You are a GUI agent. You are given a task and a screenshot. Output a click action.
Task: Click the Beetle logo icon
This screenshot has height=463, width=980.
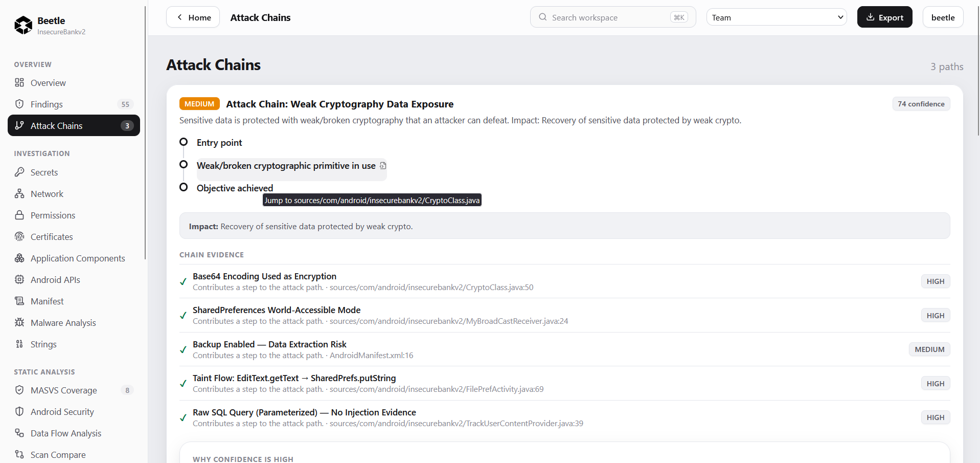[x=23, y=25]
